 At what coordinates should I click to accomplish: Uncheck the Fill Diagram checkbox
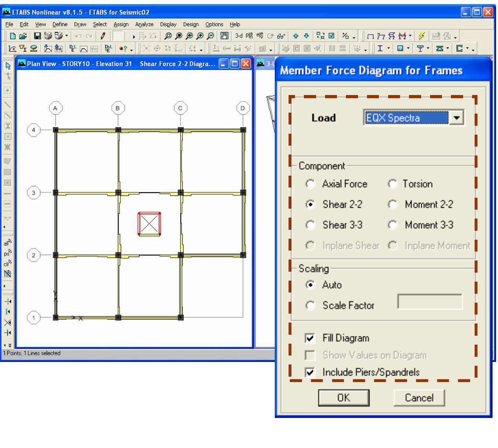point(310,338)
